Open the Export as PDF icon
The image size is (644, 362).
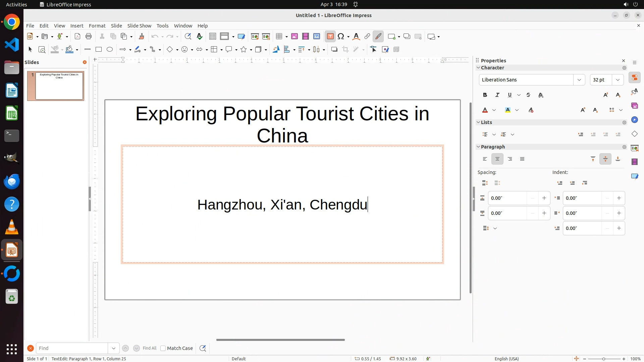pyautogui.click(x=77, y=37)
